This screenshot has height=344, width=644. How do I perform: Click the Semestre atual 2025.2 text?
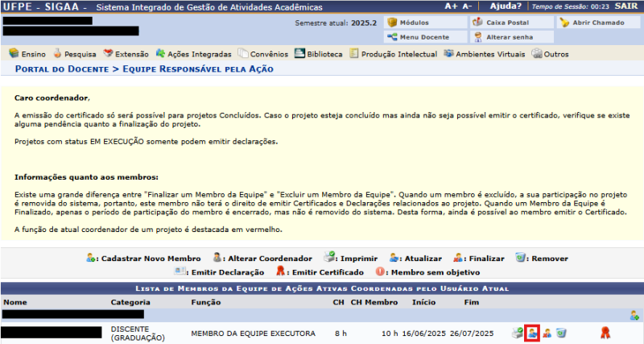point(336,23)
